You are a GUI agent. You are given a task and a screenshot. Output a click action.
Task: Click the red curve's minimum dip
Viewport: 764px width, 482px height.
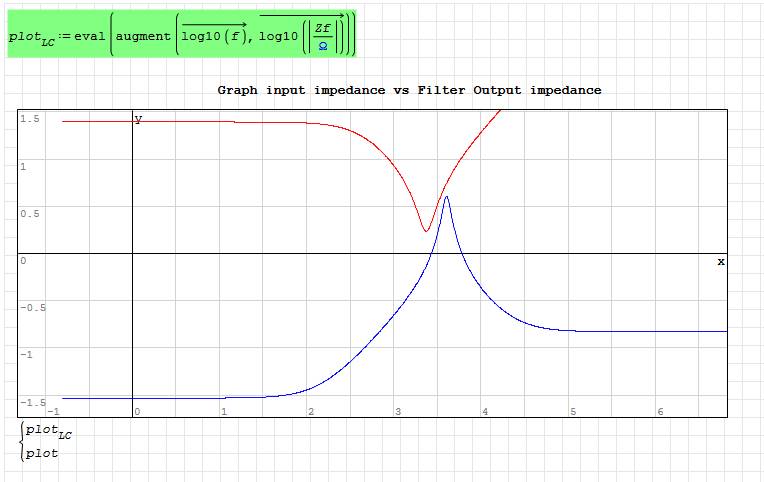tap(426, 231)
